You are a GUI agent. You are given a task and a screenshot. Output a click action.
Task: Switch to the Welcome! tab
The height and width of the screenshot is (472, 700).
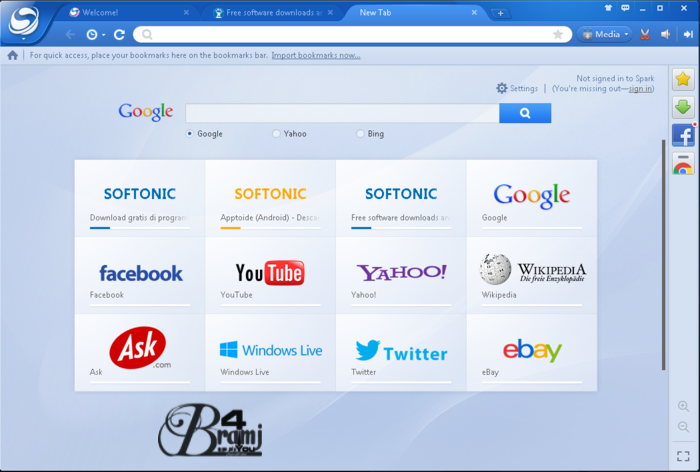pos(129,13)
